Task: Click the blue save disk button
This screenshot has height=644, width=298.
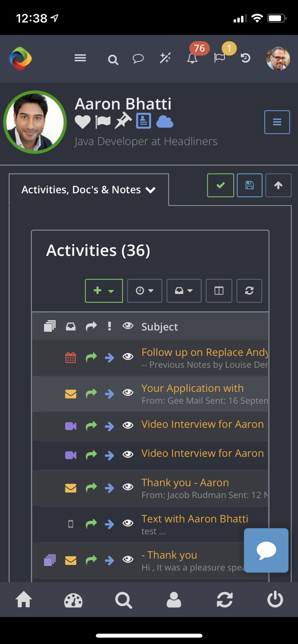Action: [250, 185]
